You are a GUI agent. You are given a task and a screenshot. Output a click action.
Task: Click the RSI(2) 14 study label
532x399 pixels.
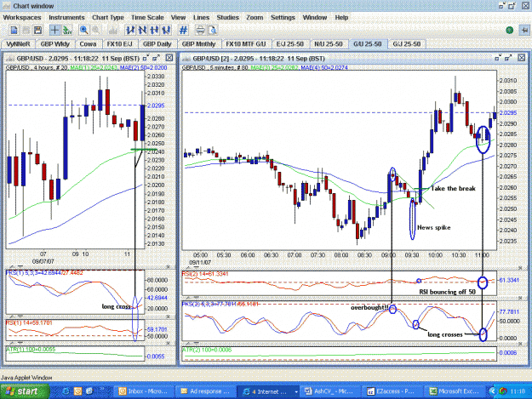click(205, 273)
